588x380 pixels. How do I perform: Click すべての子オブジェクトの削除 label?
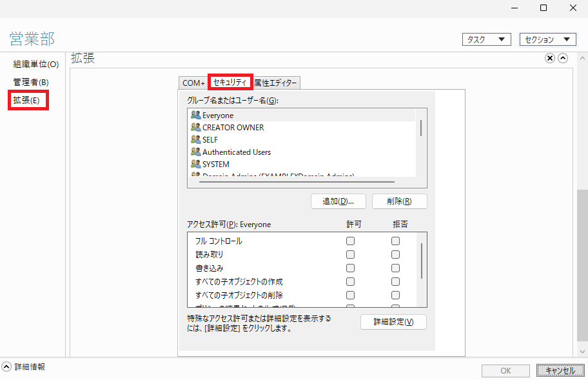(239, 295)
